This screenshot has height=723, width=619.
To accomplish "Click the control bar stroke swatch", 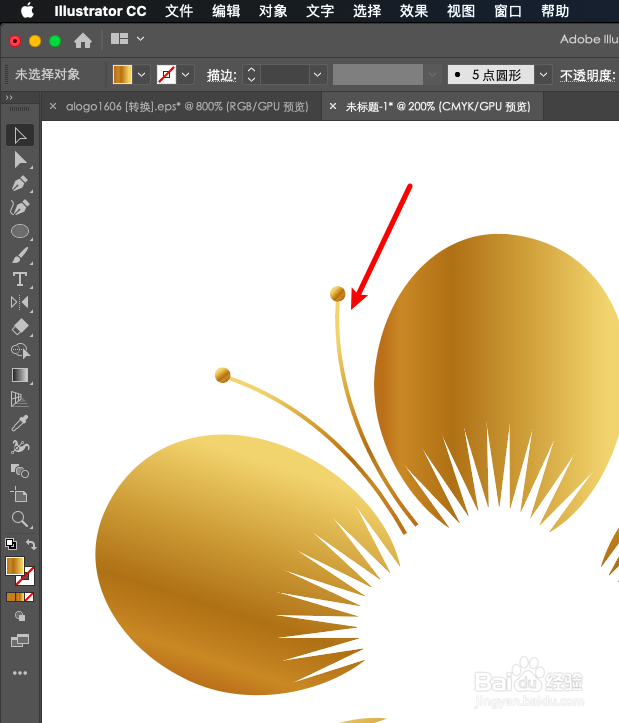I will point(167,74).
